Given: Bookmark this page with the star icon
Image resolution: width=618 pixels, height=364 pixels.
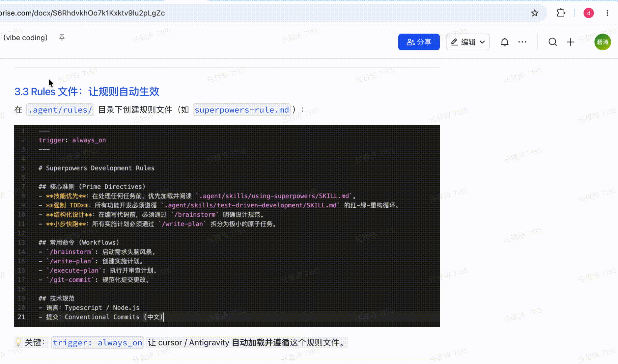Looking at the screenshot, I should tap(535, 13).
